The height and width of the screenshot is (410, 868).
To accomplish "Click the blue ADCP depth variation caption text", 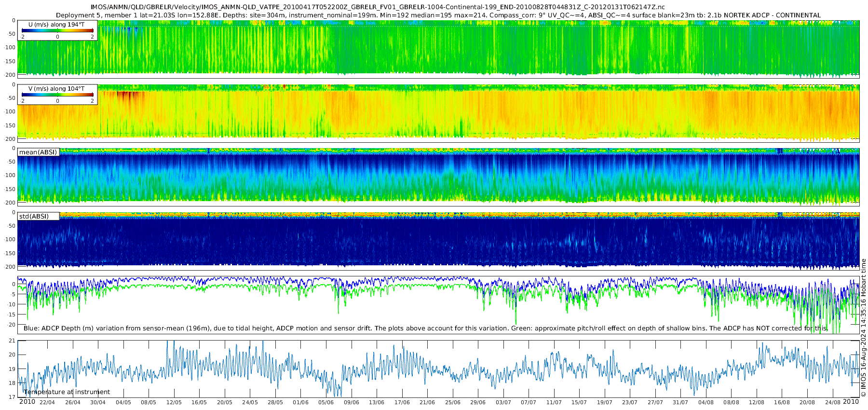I will pos(425,328).
